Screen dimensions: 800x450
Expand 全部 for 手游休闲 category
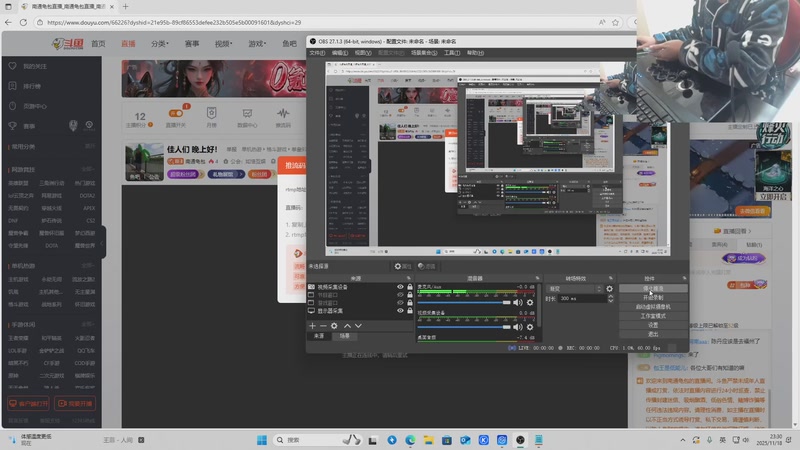(x=88, y=324)
